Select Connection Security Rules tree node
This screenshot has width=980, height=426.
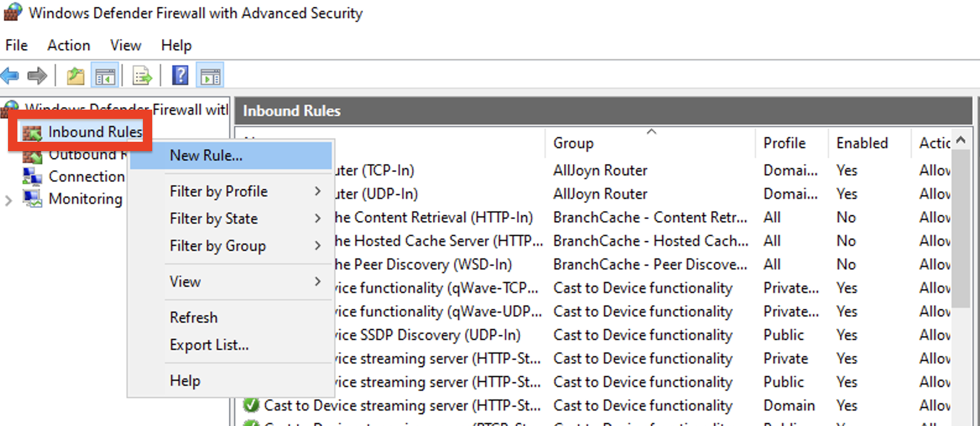(87, 176)
